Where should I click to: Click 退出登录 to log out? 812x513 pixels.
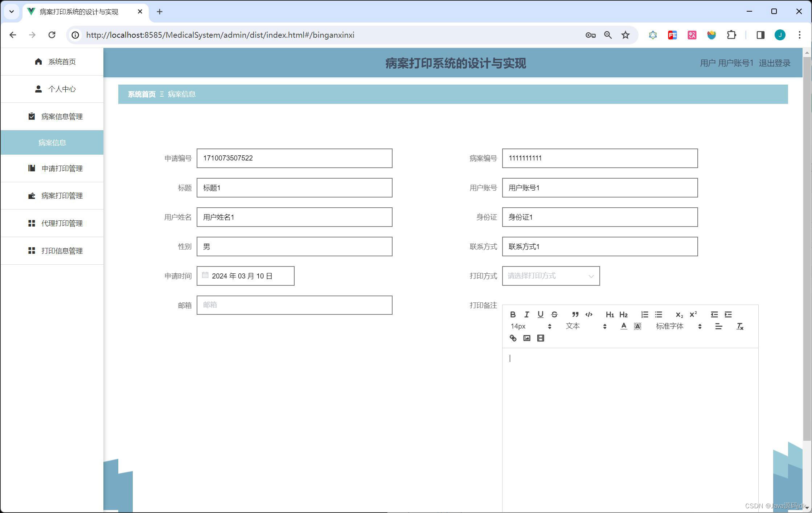pyautogui.click(x=774, y=63)
